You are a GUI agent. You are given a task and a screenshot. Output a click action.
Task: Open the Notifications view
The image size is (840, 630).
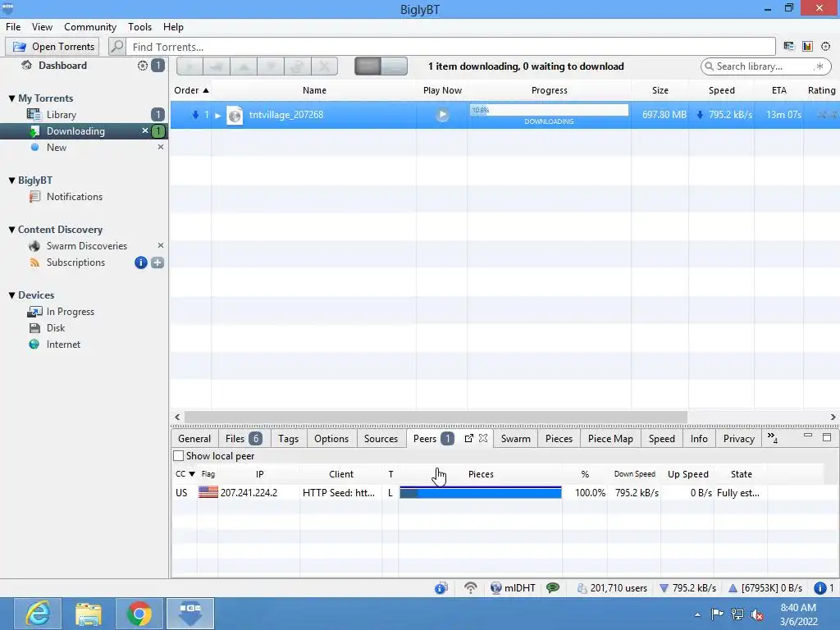tap(74, 197)
